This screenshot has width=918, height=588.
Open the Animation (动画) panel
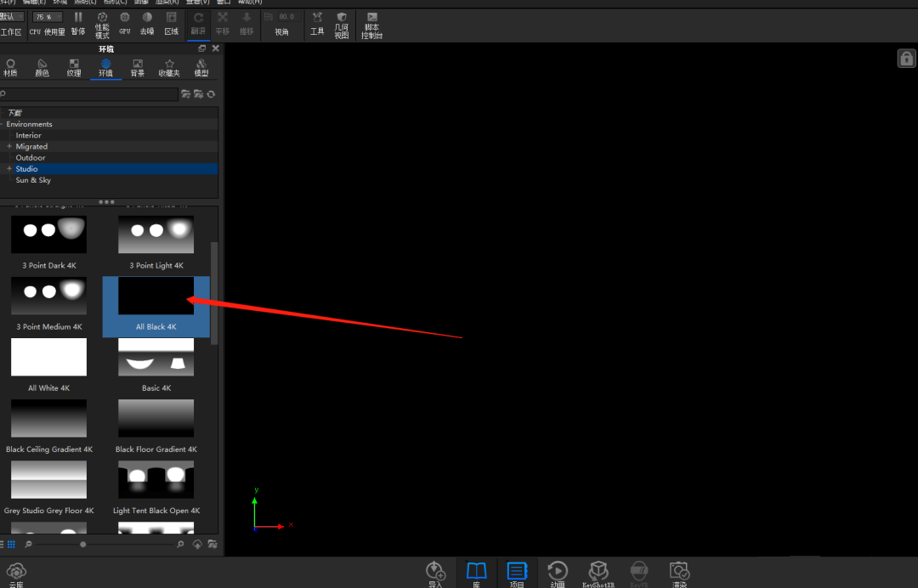click(x=558, y=573)
